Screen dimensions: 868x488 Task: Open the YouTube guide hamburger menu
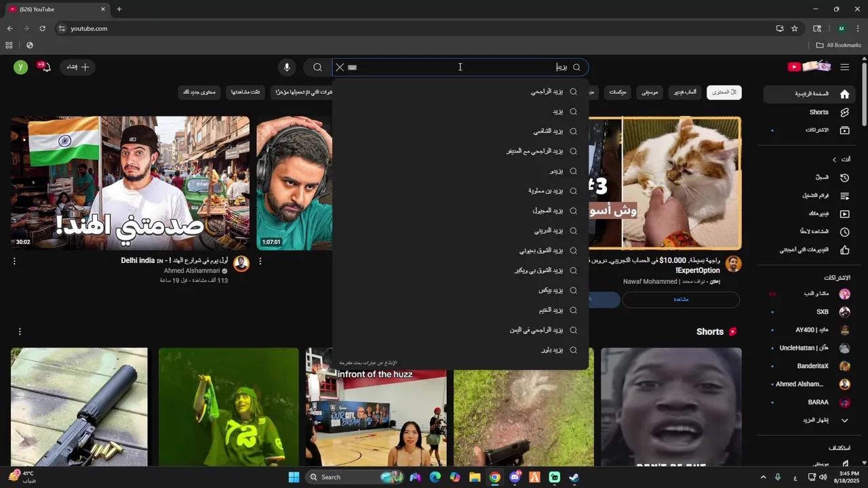[x=844, y=67]
